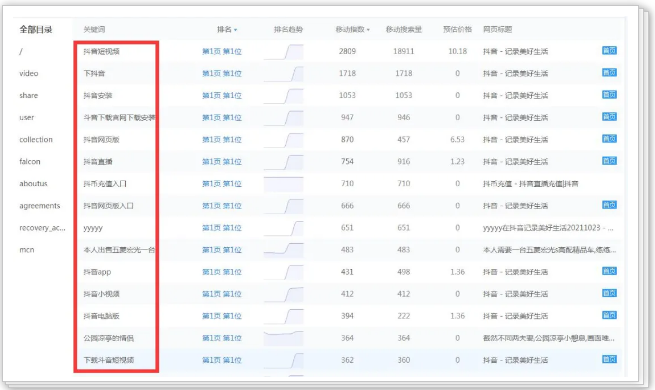Click the 移动搜索量 column header
The width and height of the screenshot is (655, 390).
coord(404,29)
